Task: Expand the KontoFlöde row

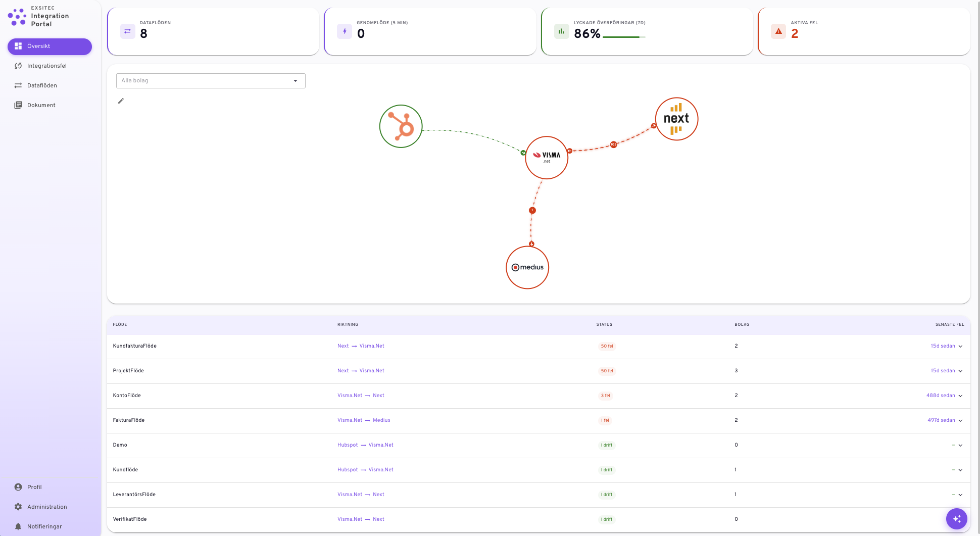Action: click(960, 396)
